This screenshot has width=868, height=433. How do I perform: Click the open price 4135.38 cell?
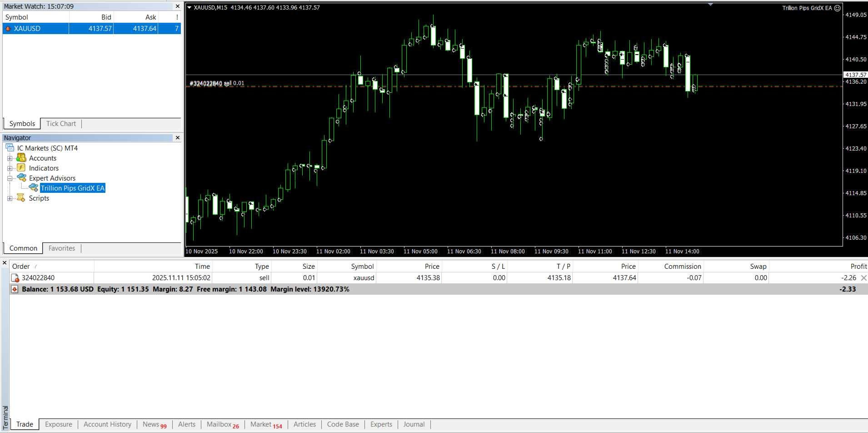coord(428,278)
